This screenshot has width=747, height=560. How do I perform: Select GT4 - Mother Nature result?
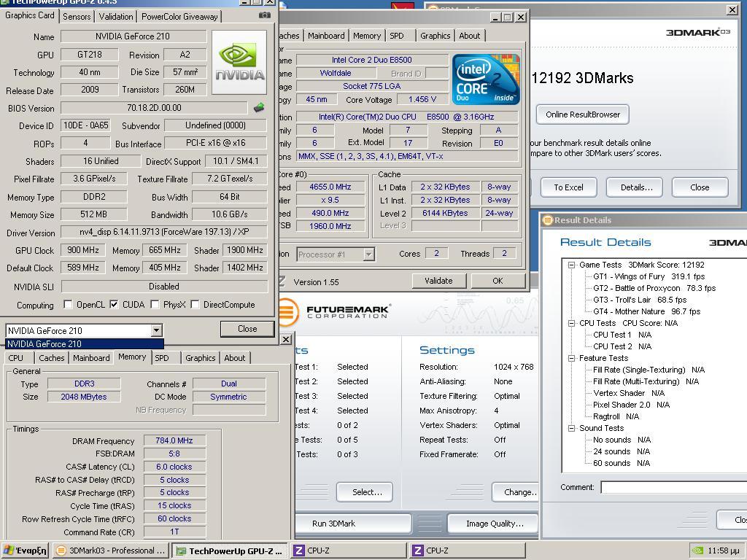coord(646,311)
